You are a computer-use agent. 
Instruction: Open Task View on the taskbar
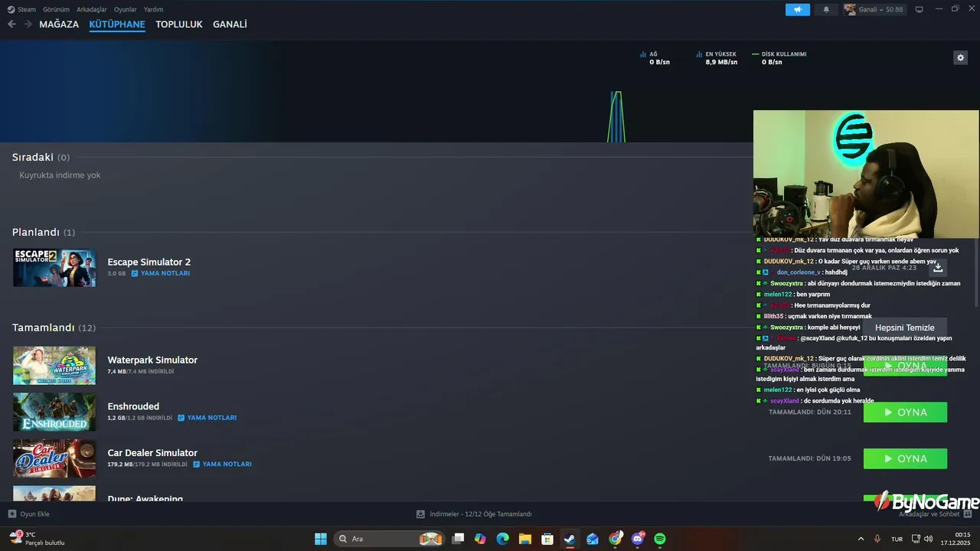[458, 539]
